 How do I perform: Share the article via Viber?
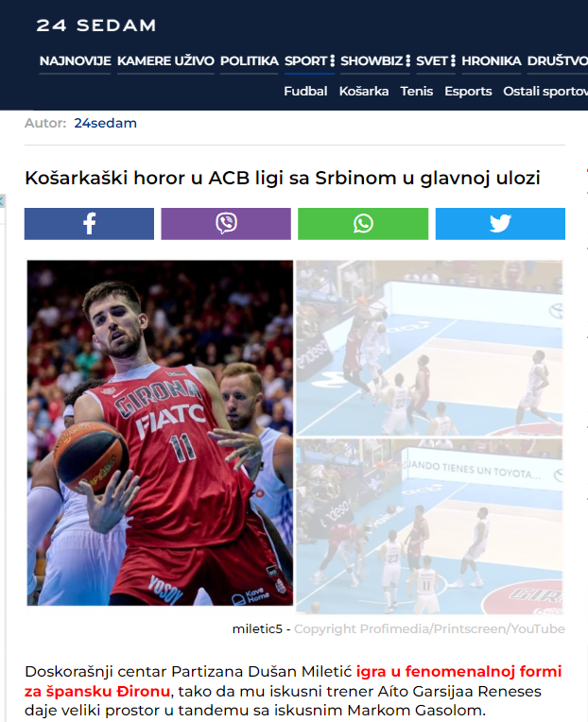click(226, 224)
